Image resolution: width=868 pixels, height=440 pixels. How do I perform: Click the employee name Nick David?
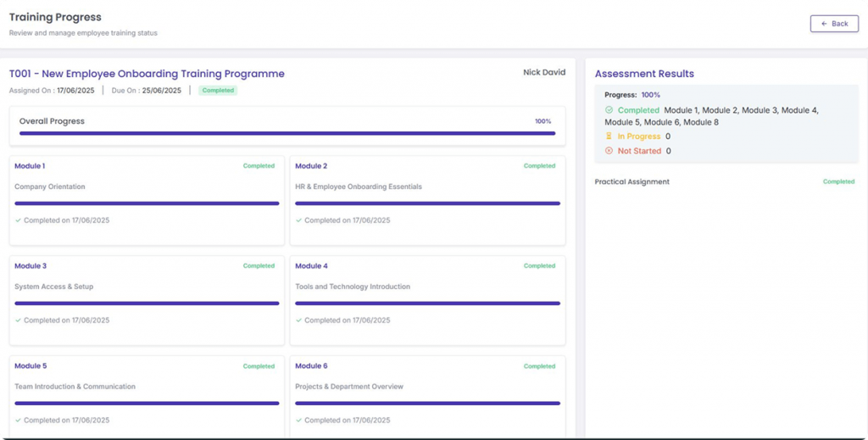543,73
